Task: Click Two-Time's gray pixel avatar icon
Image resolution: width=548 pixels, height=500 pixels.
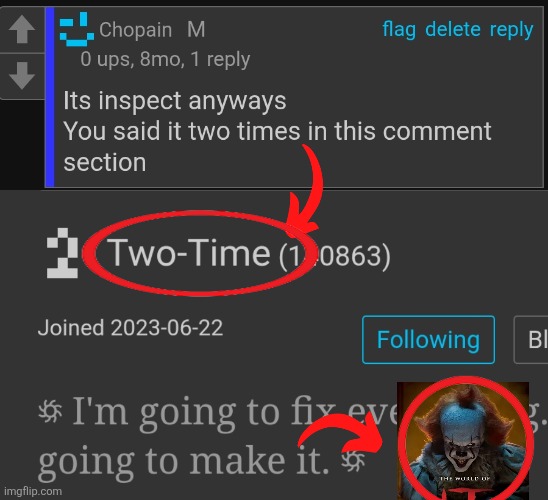Action: pos(63,253)
